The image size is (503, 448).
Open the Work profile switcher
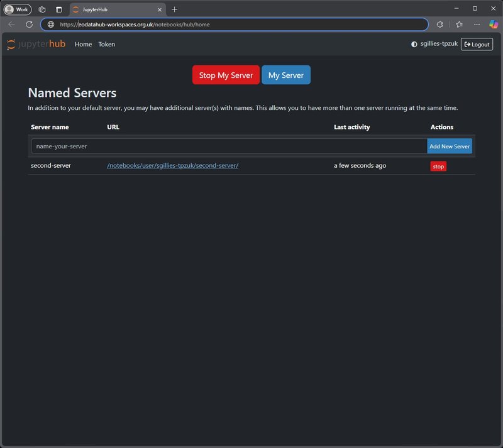pyautogui.click(x=18, y=9)
